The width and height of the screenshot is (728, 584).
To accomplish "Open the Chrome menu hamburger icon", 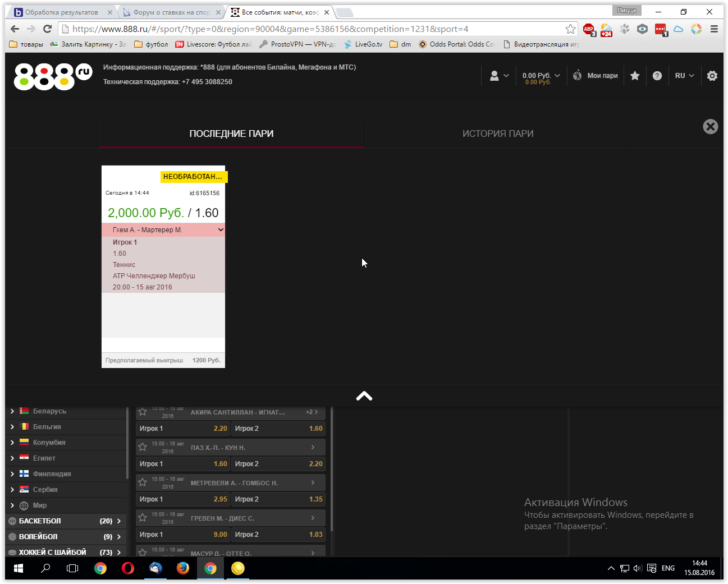I will [714, 29].
